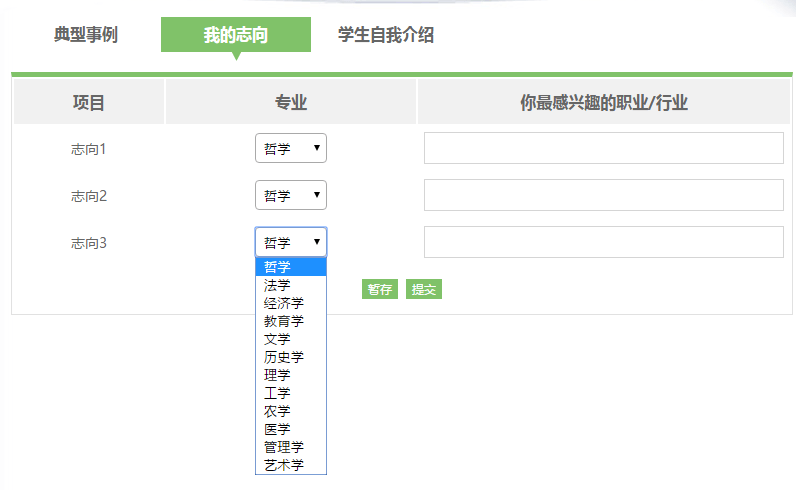
Task: Select the 我的志向 tab
Action: (236, 35)
